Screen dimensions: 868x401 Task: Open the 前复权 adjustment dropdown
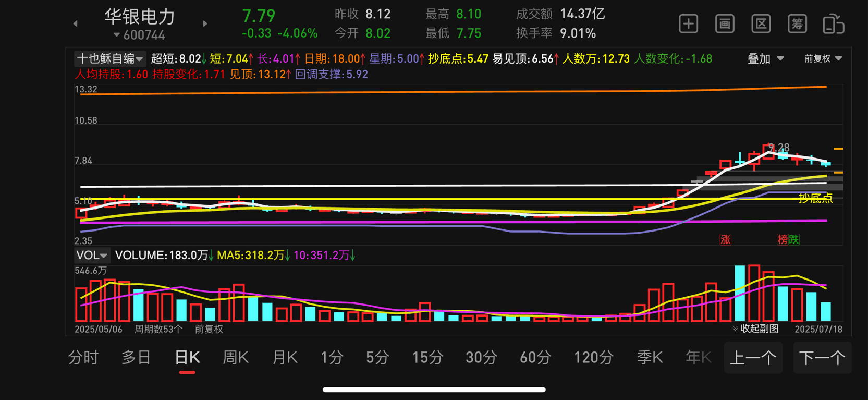[x=823, y=59]
